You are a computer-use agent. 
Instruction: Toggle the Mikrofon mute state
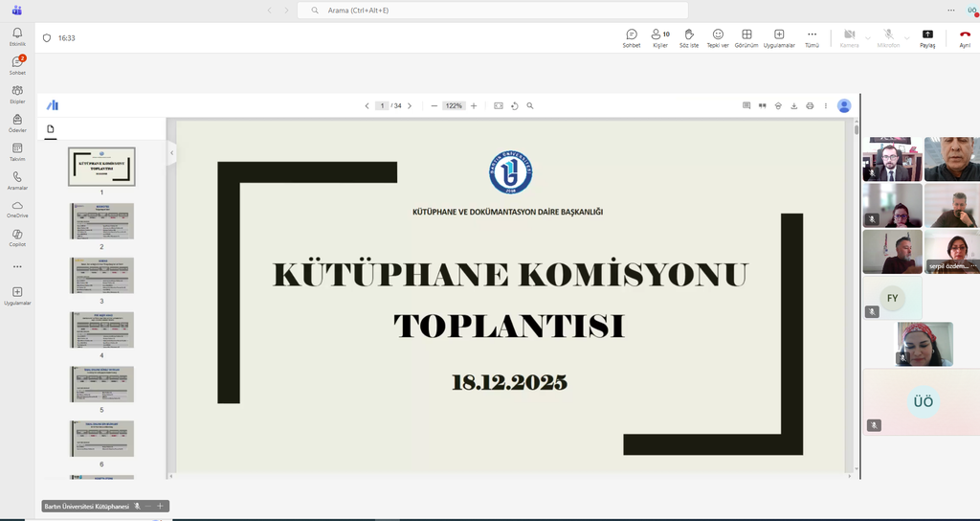click(888, 37)
